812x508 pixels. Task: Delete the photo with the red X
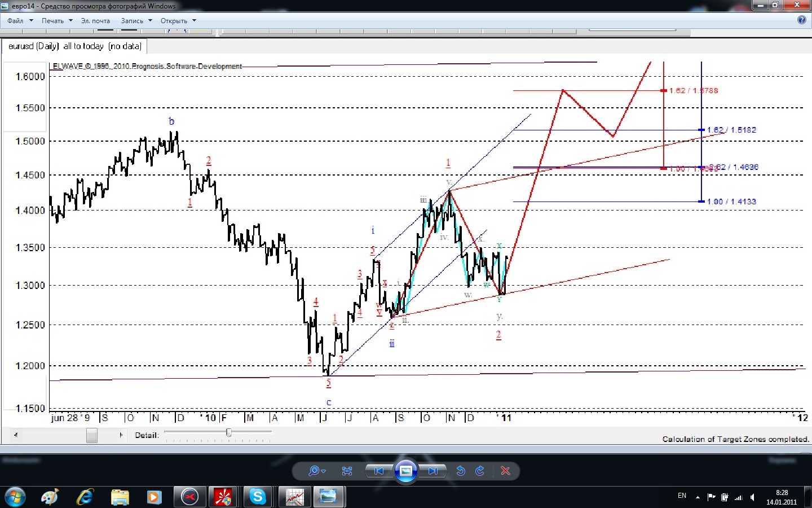tap(505, 471)
